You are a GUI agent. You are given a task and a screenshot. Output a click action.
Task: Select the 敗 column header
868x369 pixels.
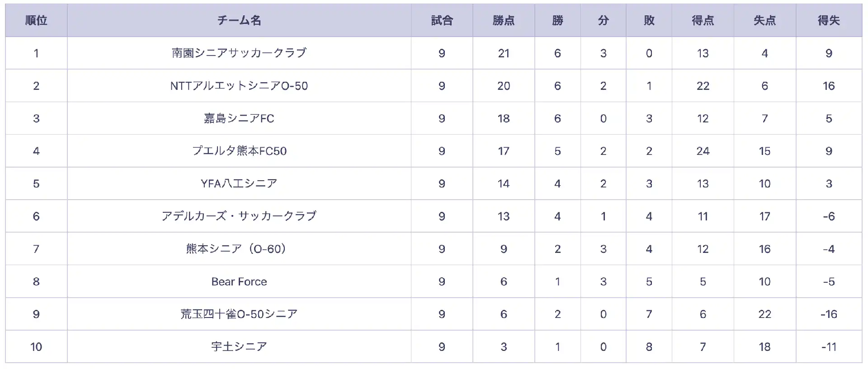coord(649,20)
